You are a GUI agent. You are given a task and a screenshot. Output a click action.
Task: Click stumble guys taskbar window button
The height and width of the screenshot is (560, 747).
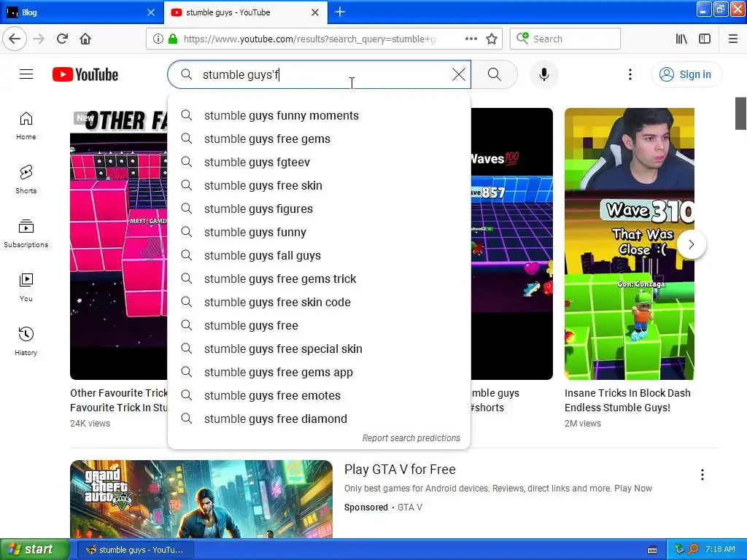135,550
